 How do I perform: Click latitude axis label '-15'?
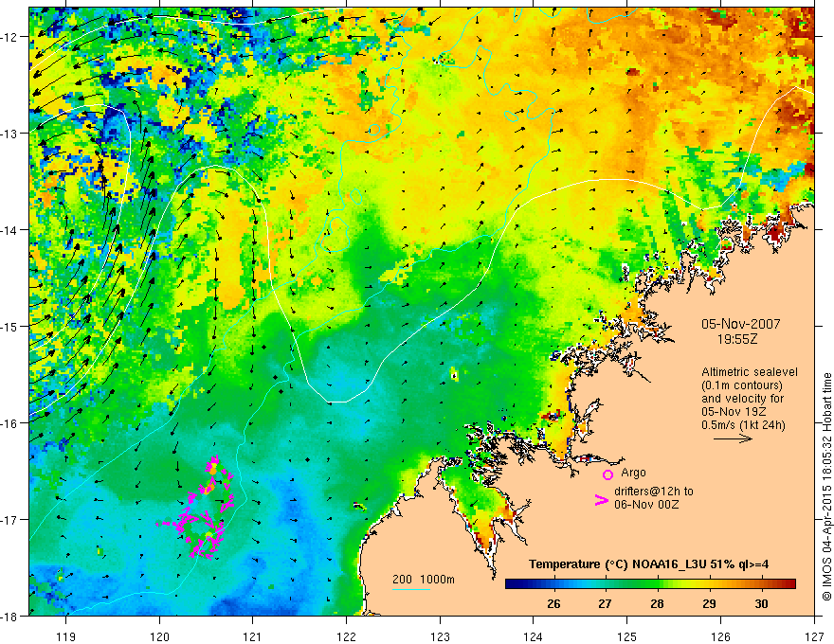click(9, 326)
